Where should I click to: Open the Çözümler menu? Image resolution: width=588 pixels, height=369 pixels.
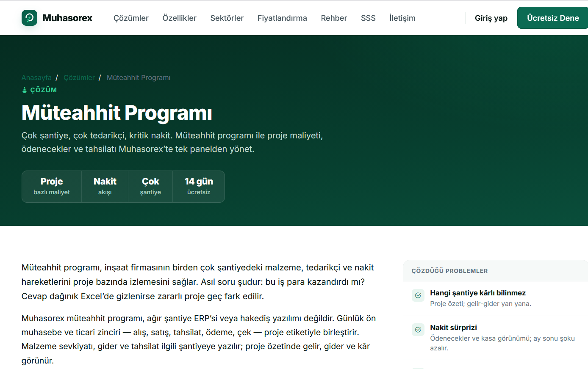click(131, 18)
